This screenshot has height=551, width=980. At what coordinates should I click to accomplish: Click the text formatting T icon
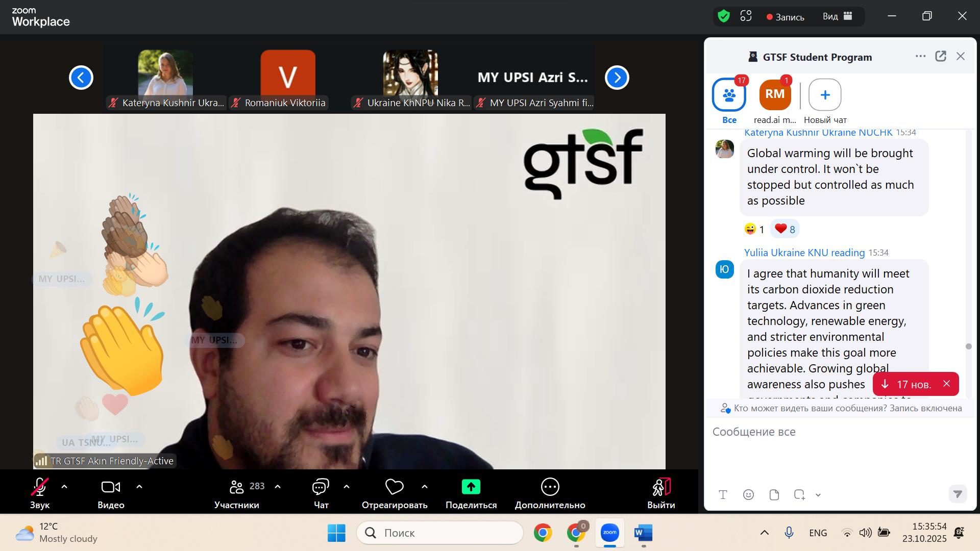click(x=723, y=494)
